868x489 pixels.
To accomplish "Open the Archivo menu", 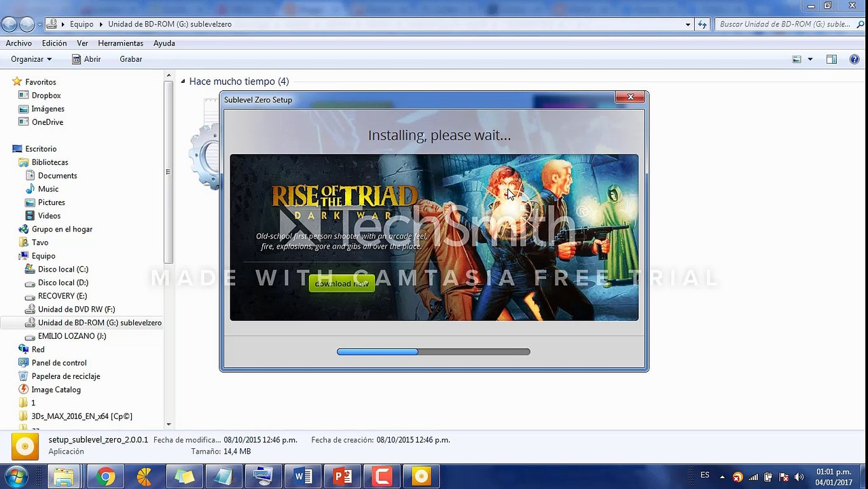I will click(19, 43).
